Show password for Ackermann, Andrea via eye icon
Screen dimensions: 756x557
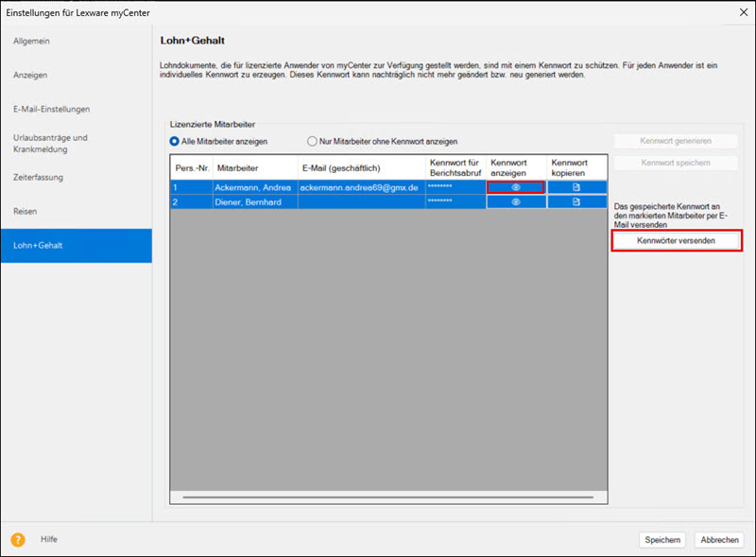(x=515, y=187)
